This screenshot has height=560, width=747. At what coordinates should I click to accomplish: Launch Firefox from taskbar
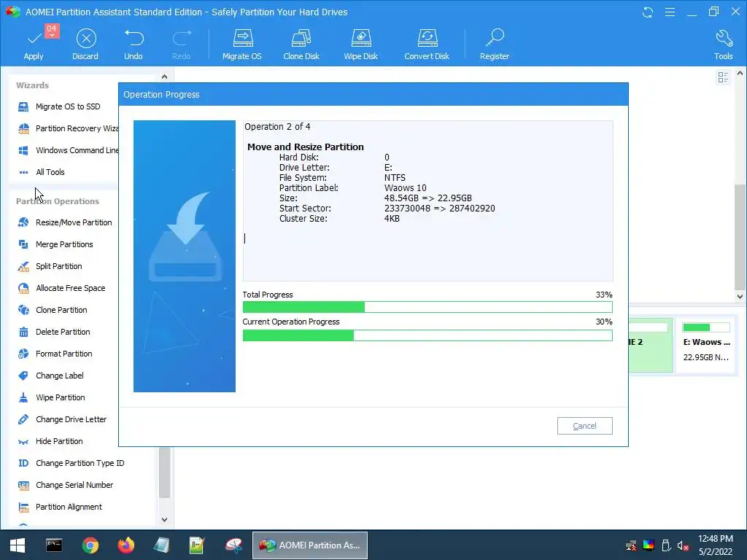[125, 545]
